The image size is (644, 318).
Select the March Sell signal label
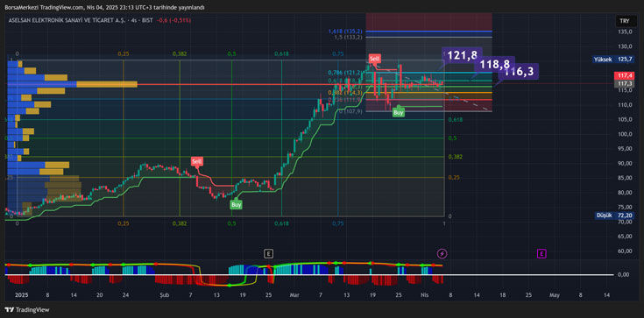tap(374, 59)
